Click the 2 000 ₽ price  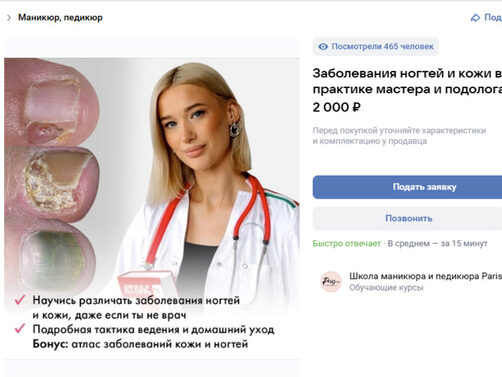pos(336,107)
